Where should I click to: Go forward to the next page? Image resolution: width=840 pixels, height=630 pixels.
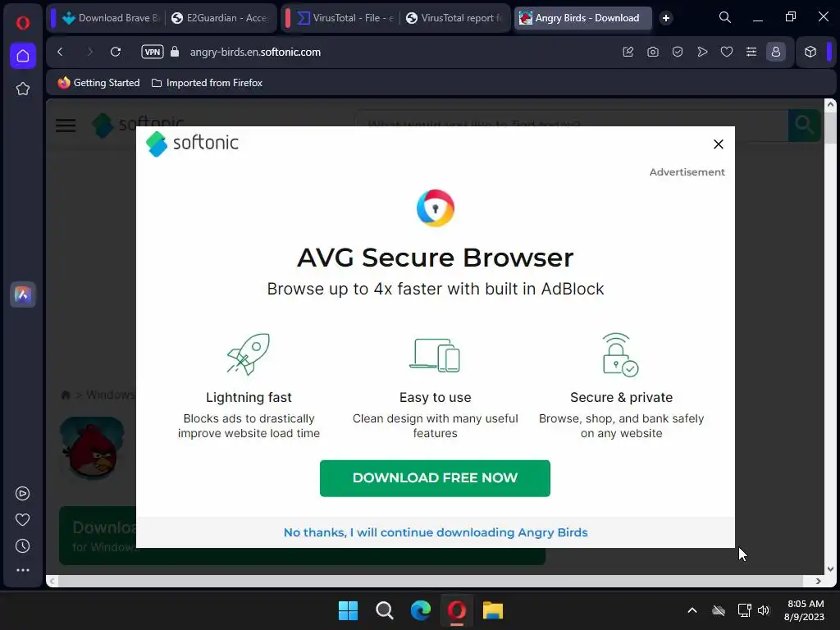click(89, 52)
